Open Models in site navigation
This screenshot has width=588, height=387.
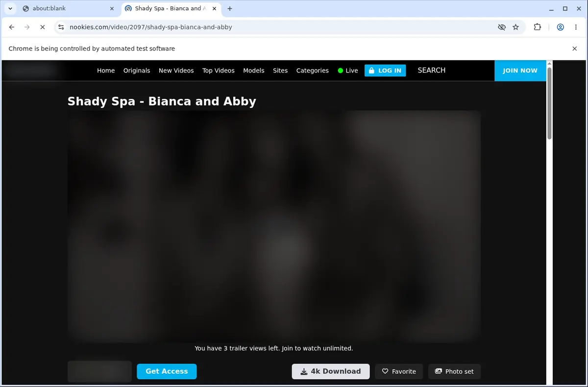click(x=254, y=71)
